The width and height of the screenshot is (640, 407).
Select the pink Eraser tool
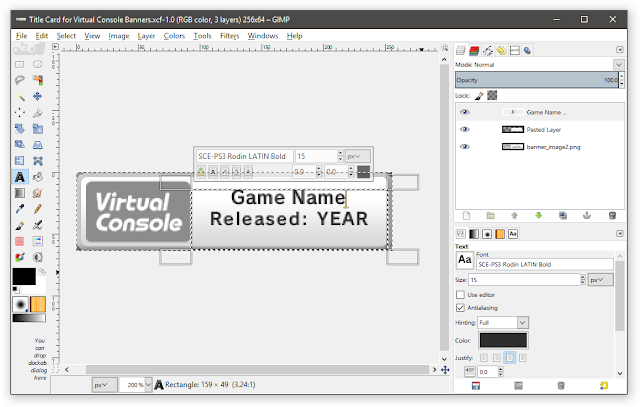[19, 241]
